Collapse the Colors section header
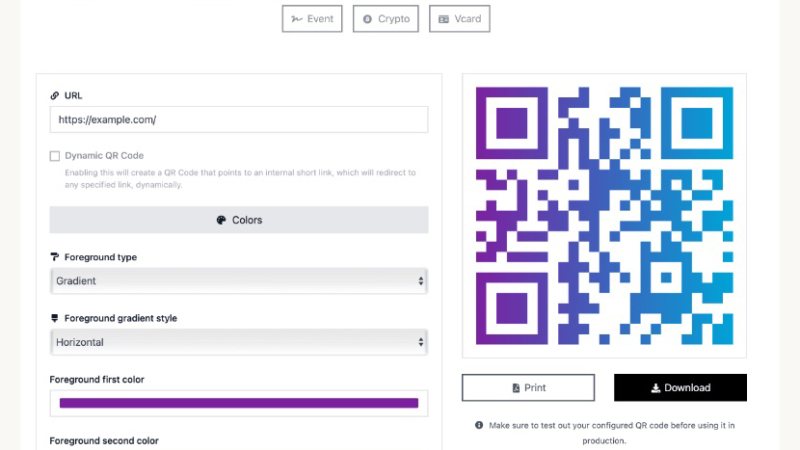The image size is (800, 450). click(239, 220)
